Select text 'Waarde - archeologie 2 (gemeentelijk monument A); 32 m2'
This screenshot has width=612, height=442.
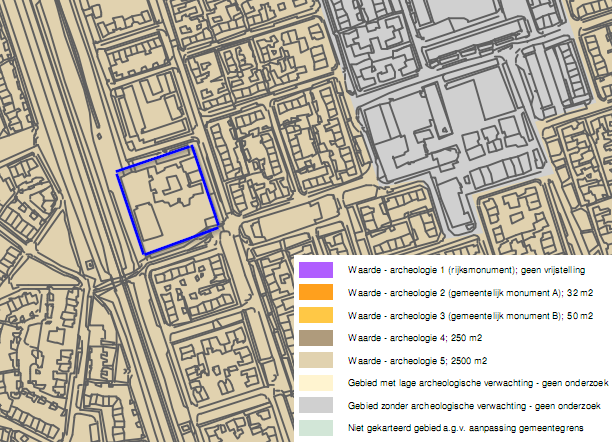coord(470,293)
